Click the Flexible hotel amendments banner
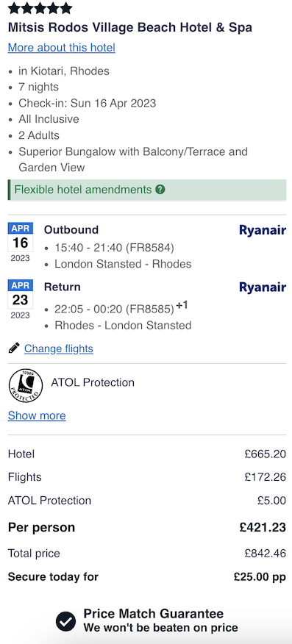This screenshot has width=292, height=644. click(147, 190)
